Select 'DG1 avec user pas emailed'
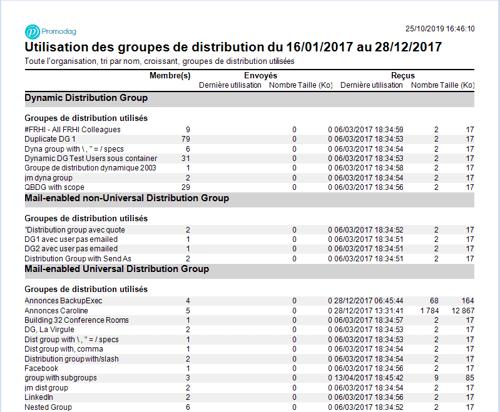Viewport: 500px width, 412px height. tap(249, 239)
